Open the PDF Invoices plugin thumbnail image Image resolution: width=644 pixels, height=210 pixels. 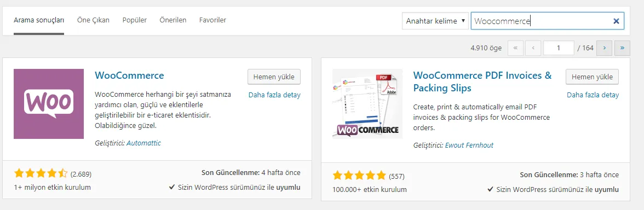[367, 104]
